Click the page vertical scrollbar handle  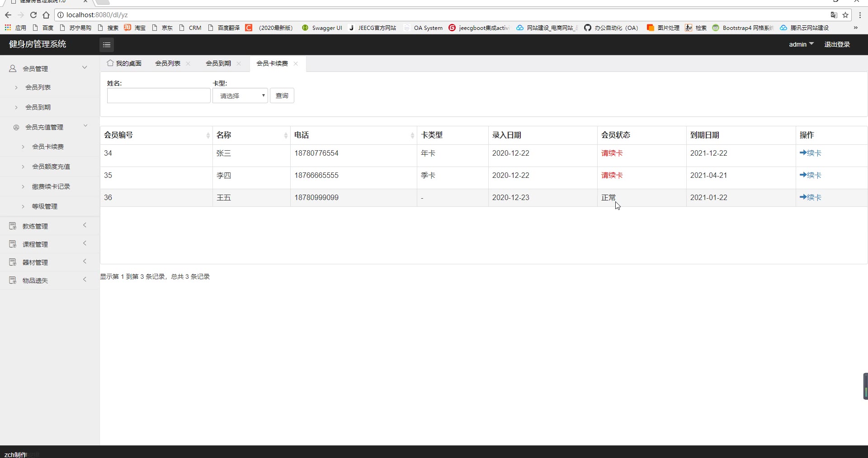coord(866,386)
